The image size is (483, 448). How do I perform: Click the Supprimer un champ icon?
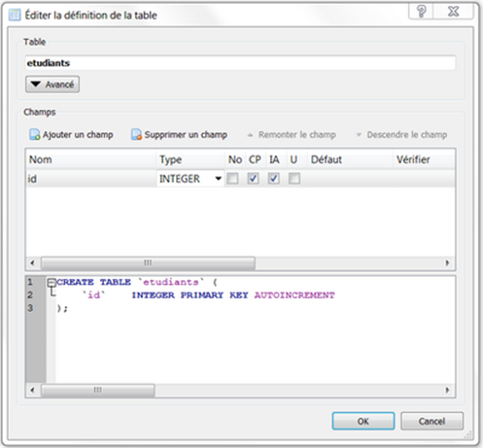136,134
